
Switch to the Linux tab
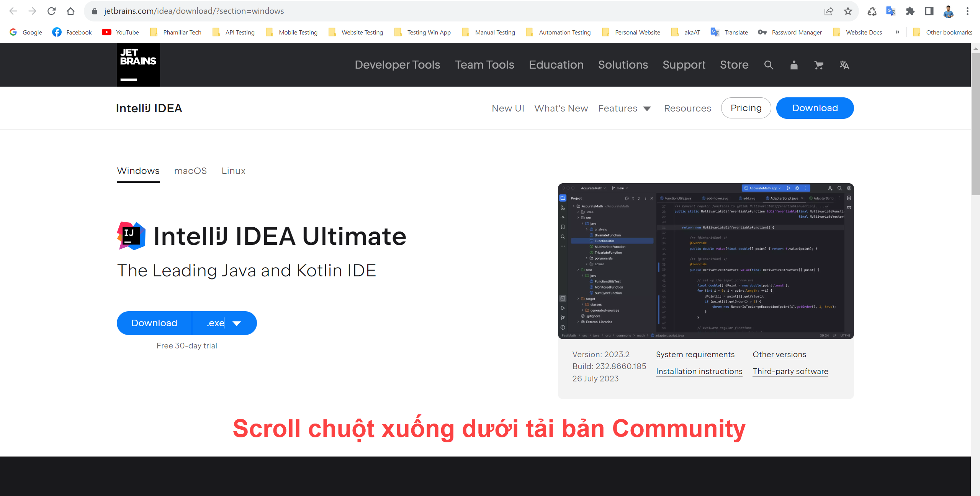coord(234,171)
